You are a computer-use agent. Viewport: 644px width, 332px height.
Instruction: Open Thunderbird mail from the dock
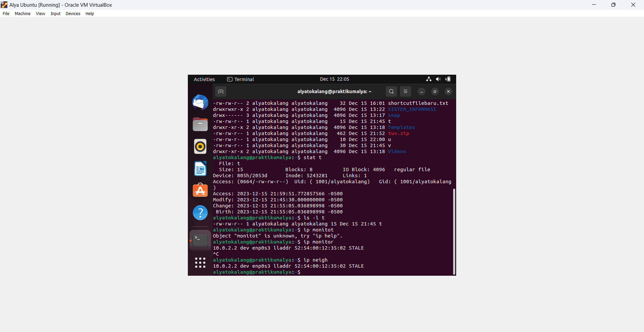point(200,102)
